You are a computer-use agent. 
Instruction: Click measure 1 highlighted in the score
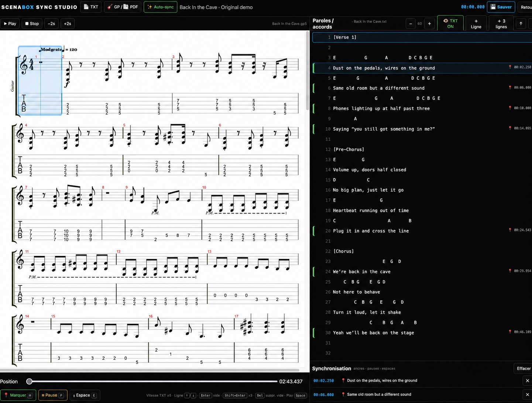(40, 81)
